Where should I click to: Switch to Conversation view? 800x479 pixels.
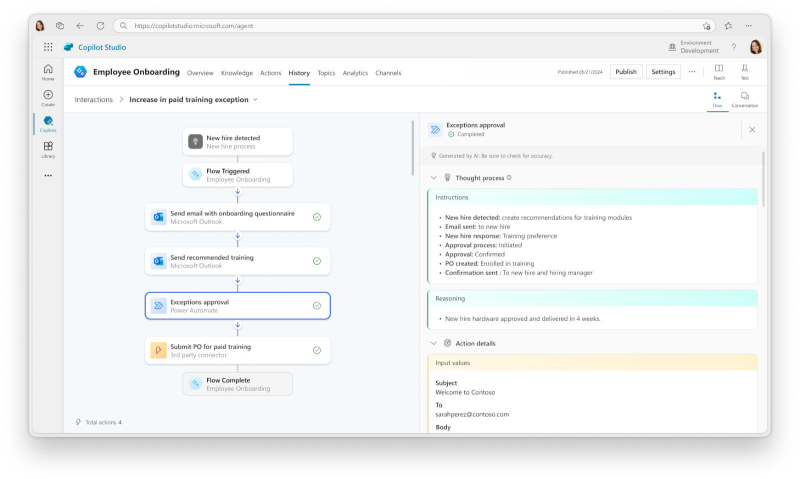744,98
